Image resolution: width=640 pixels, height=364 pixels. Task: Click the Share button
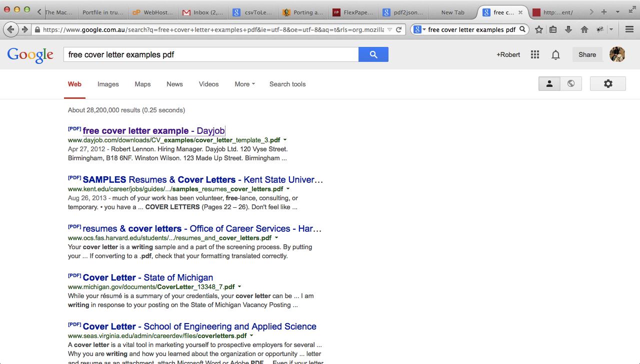tap(587, 54)
